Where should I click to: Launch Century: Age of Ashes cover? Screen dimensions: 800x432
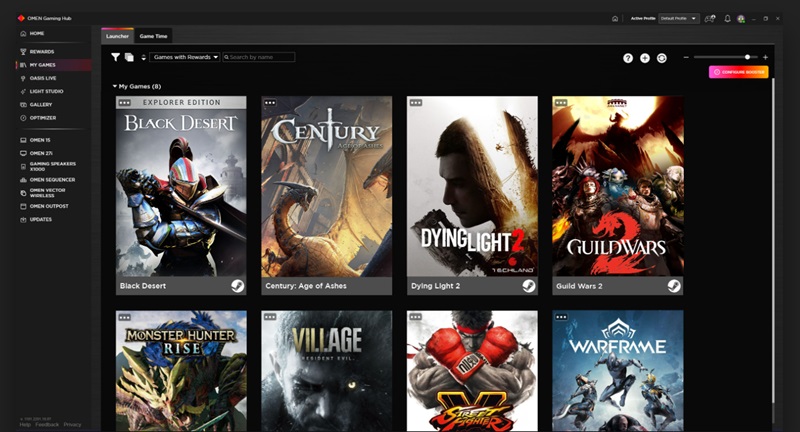327,187
